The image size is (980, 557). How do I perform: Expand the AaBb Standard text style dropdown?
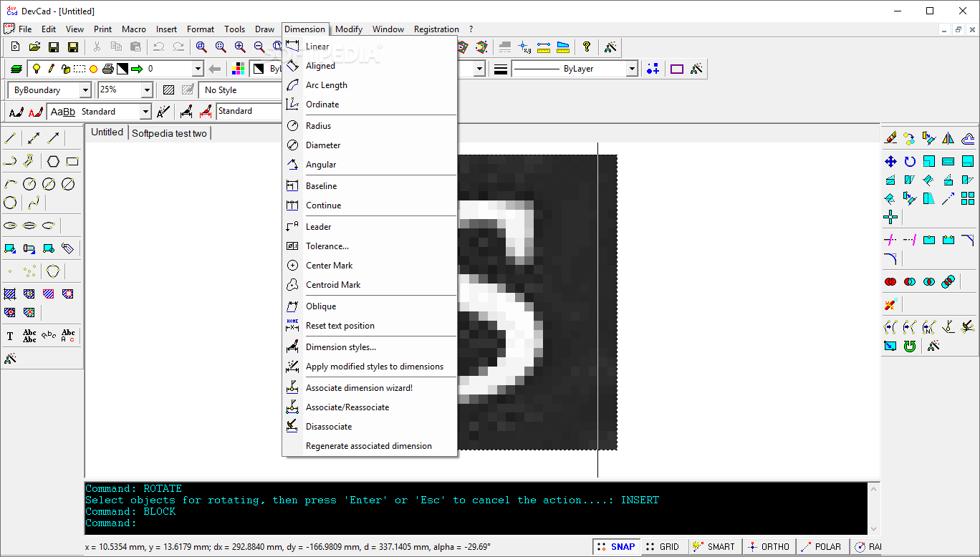145,112
